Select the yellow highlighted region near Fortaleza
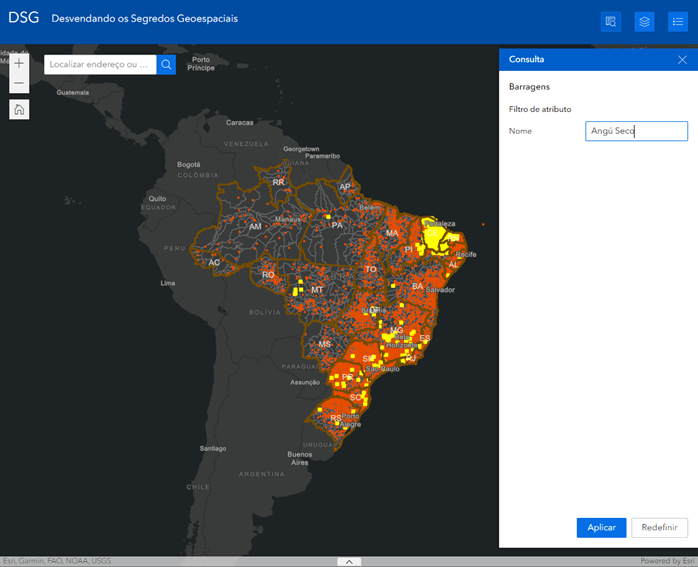 436,236
